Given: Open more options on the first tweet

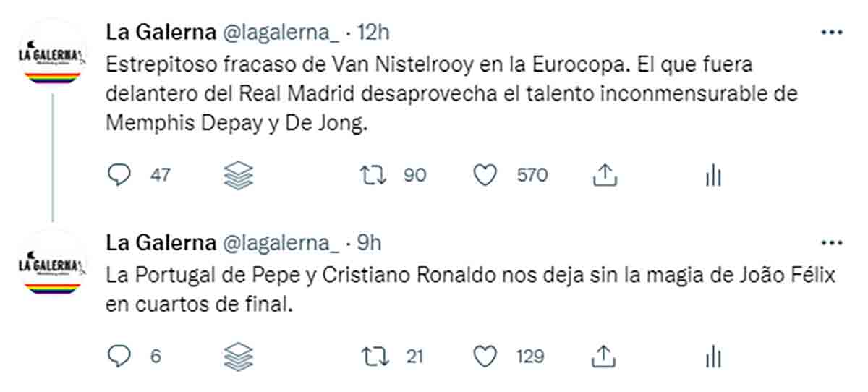Looking at the screenshot, I should [x=832, y=33].
